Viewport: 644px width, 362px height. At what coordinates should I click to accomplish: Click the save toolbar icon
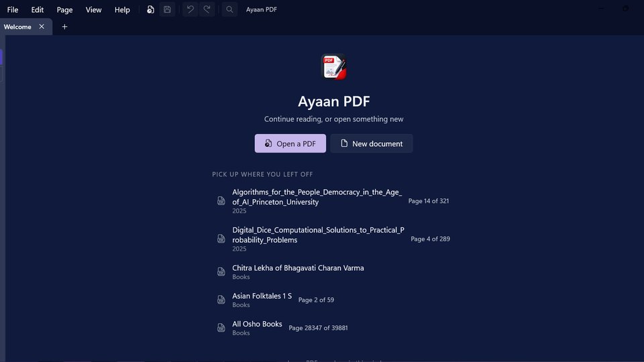click(167, 9)
